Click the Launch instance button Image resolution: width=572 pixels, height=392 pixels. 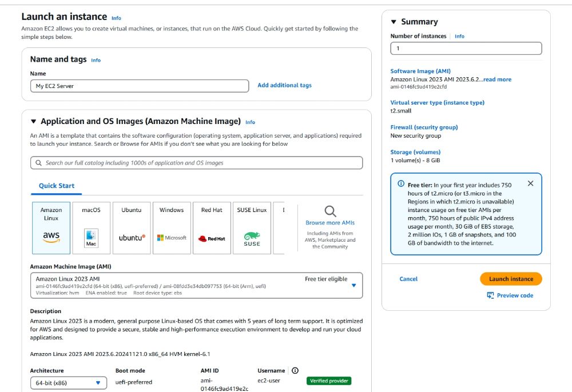(x=511, y=279)
